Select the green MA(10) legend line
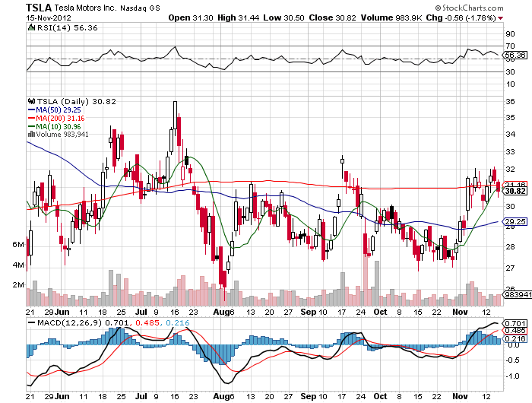 [32, 127]
